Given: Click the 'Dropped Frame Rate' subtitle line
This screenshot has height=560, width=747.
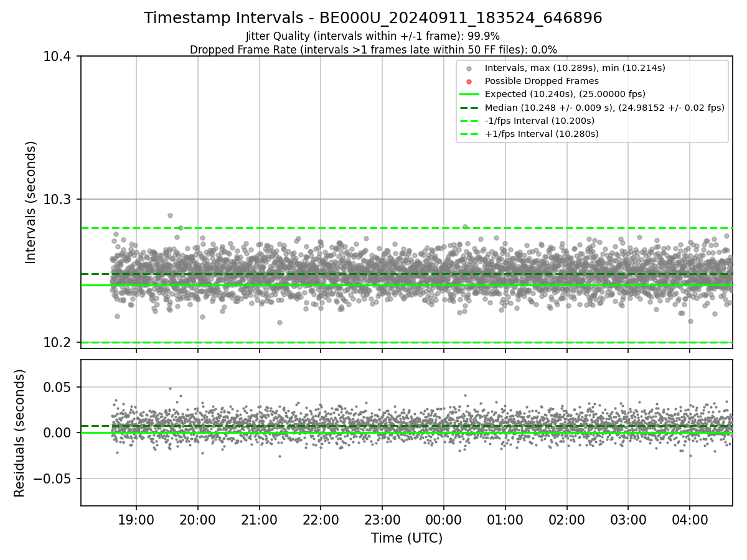Looking at the screenshot, I should (373, 50).
